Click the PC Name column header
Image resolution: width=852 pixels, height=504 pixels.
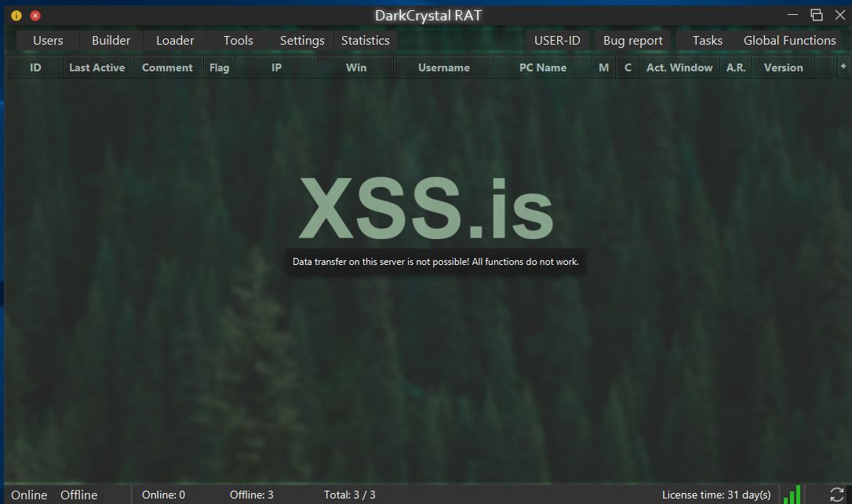[x=543, y=67]
